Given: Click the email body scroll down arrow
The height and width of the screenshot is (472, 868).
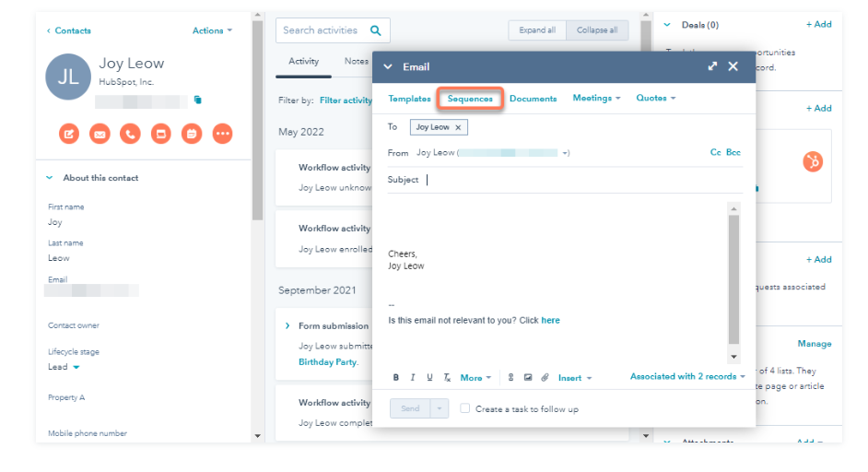Looking at the screenshot, I should [734, 357].
